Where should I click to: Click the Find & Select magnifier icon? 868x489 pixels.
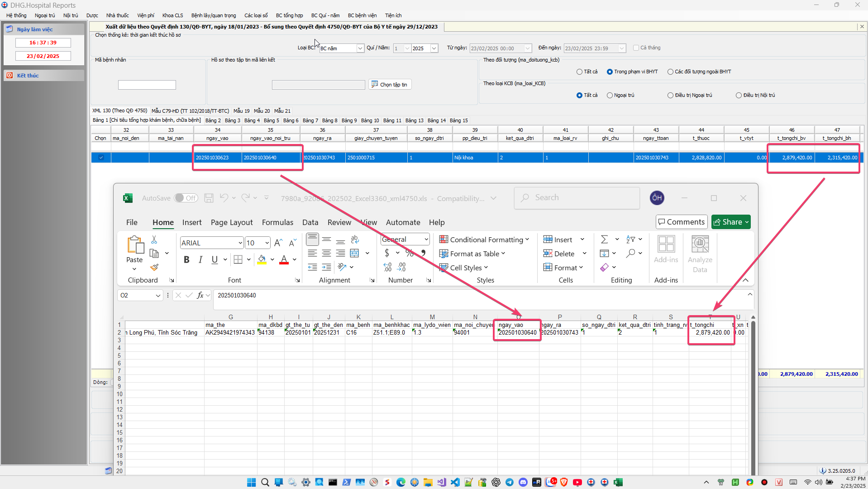pyautogui.click(x=631, y=254)
